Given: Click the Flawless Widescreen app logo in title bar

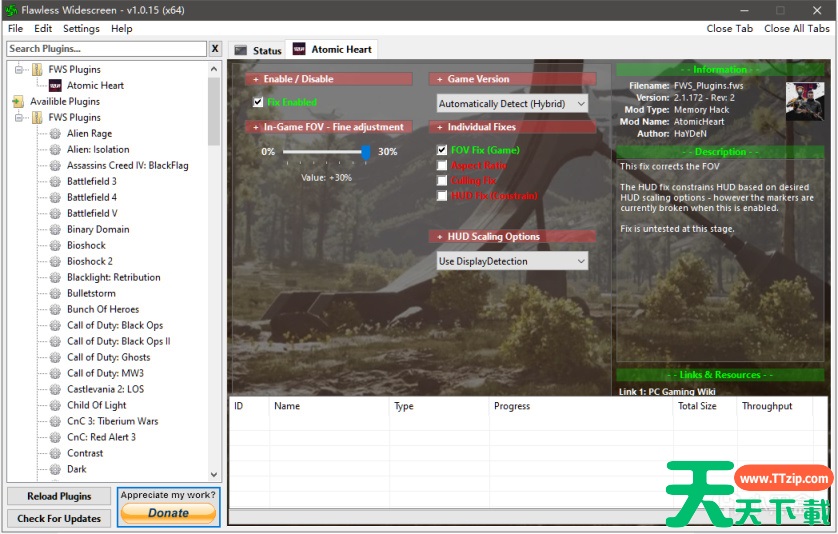Looking at the screenshot, I should (x=11, y=10).
